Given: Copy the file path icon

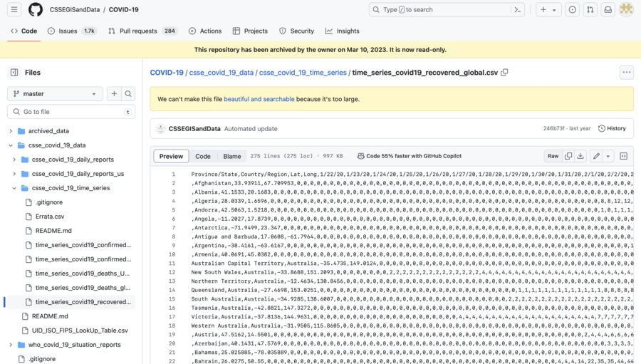Looking at the screenshot, I should point(504,73).
